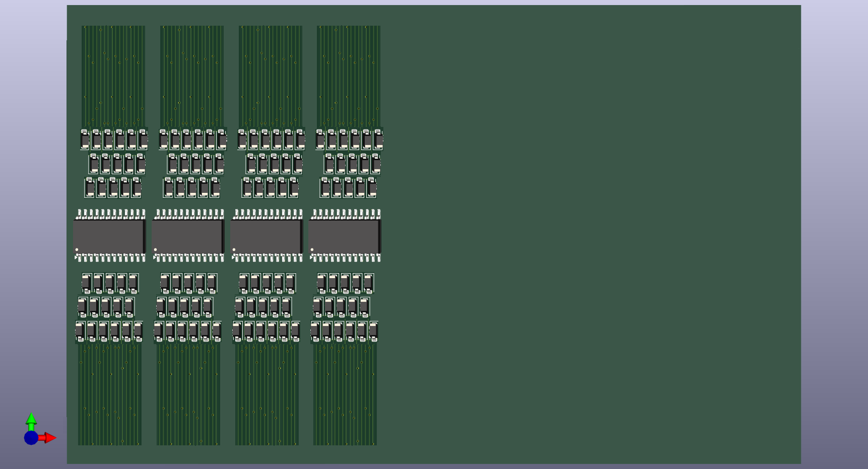Viewport: 868px width, 469px height.
Task: Click the white pin-1 dot on the rightmost IC
Action: click(312, 249)
